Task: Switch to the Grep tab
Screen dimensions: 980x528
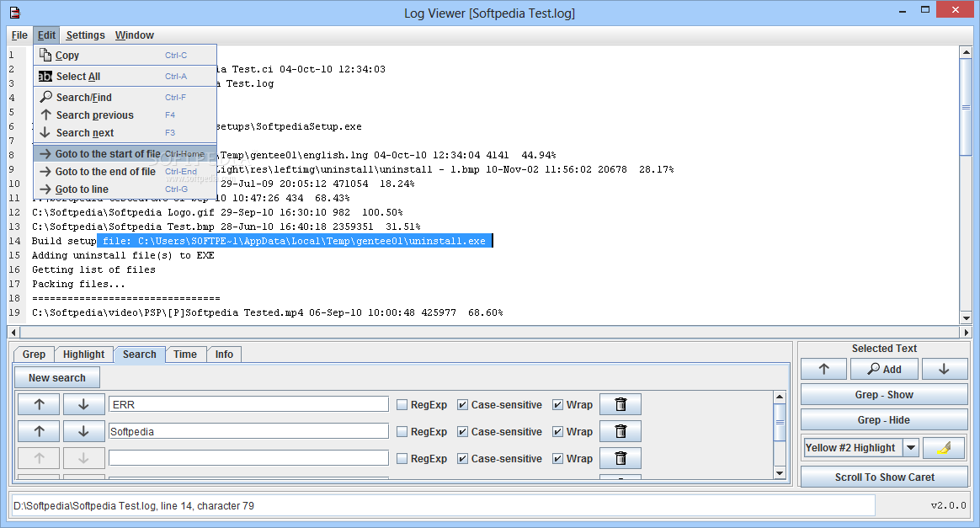Action: click(34, 355)
